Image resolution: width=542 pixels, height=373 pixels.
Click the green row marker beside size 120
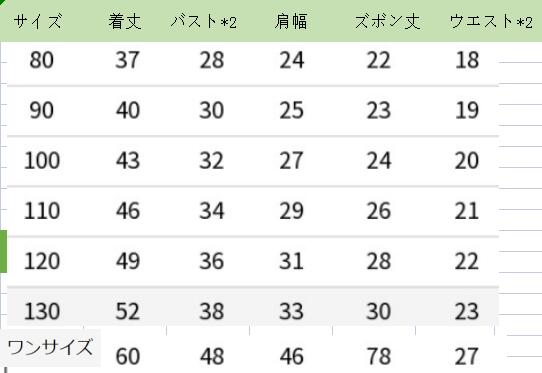point(3,251)
